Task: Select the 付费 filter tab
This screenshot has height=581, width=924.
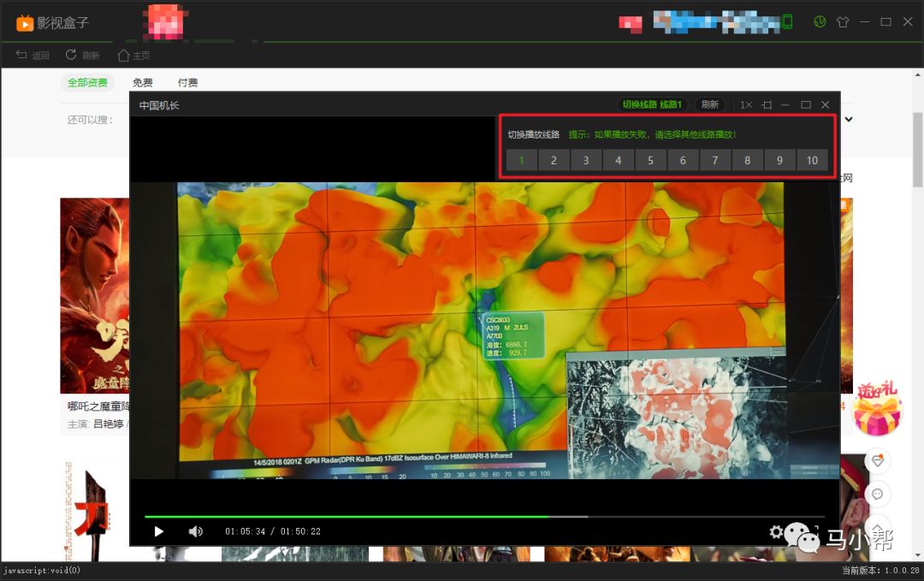Action: pos(187,82)
